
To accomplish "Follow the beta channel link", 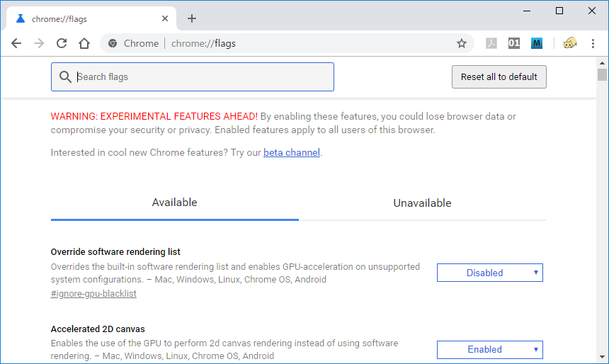I will [x=292, y=152].
